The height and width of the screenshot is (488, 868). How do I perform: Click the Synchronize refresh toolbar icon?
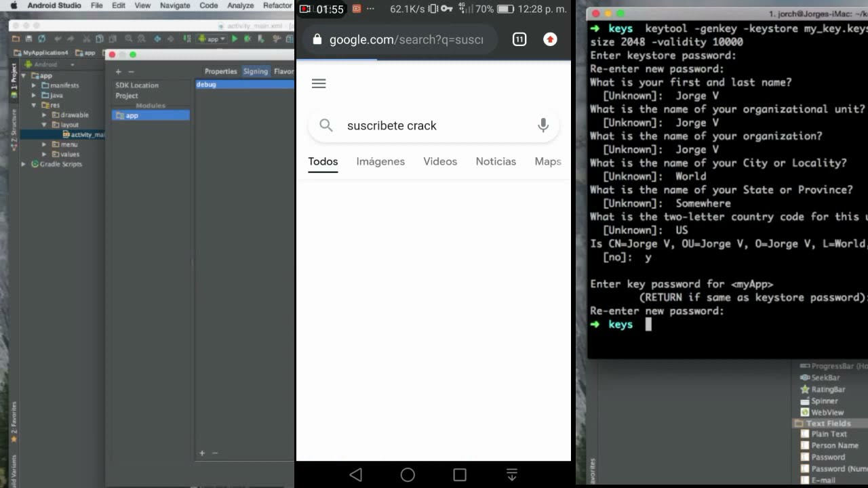(x=42, y=39)
